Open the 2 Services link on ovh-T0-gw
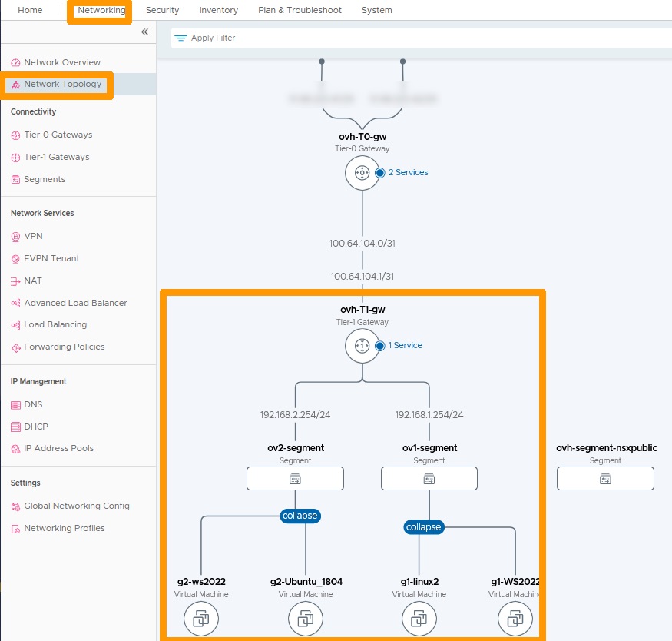This screenshot has height=641, width=672. point(407,172)
